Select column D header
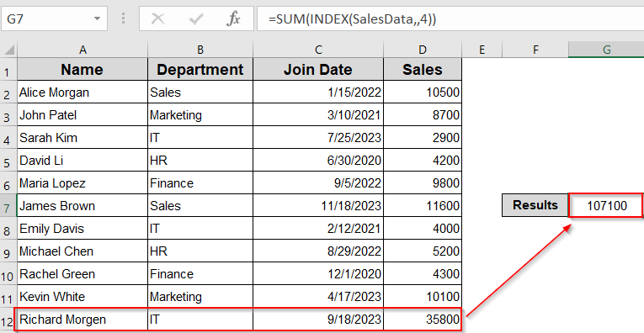Screen dimensions: 644x333 (x=423, y=50)
